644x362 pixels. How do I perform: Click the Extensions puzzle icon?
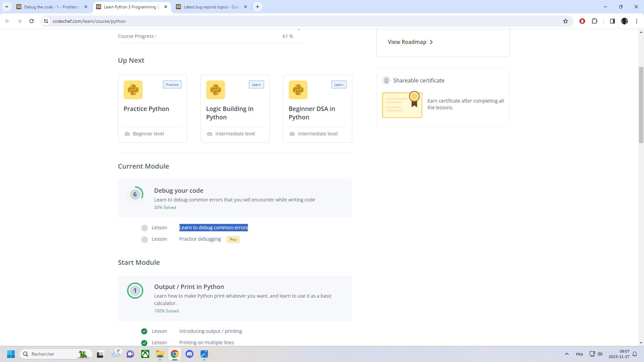pos(595,21)
